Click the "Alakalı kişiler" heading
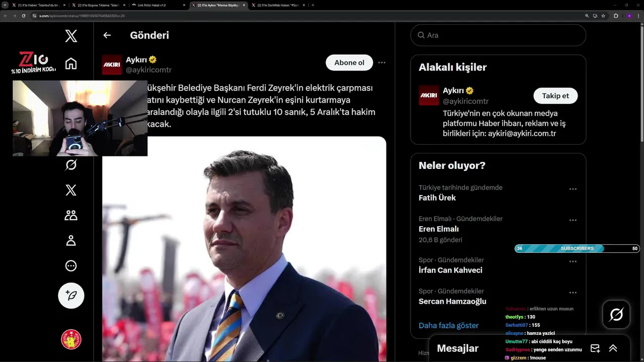Viewport: 644px width, 362px height. [x=452, y=67]
